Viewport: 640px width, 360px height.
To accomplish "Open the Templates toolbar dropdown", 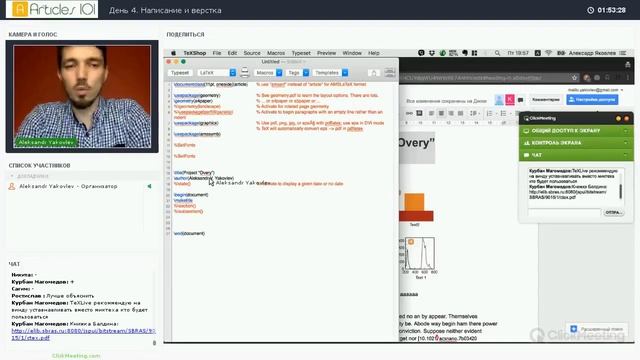I will (x=330, y=73).
